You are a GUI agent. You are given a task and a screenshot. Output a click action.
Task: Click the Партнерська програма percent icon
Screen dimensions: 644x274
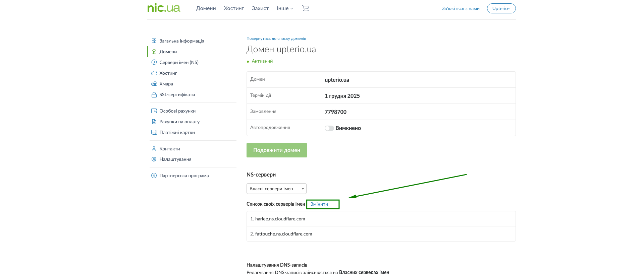[154, 176]
